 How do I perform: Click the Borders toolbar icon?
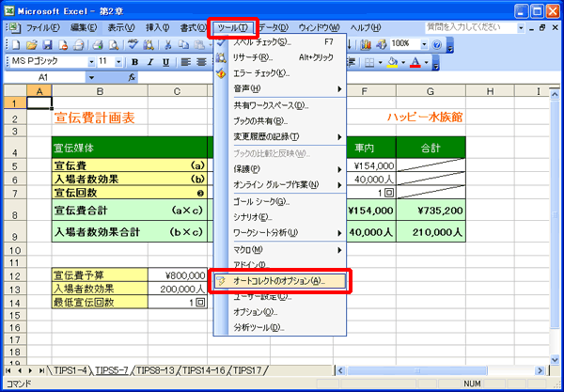click(369, 63)
